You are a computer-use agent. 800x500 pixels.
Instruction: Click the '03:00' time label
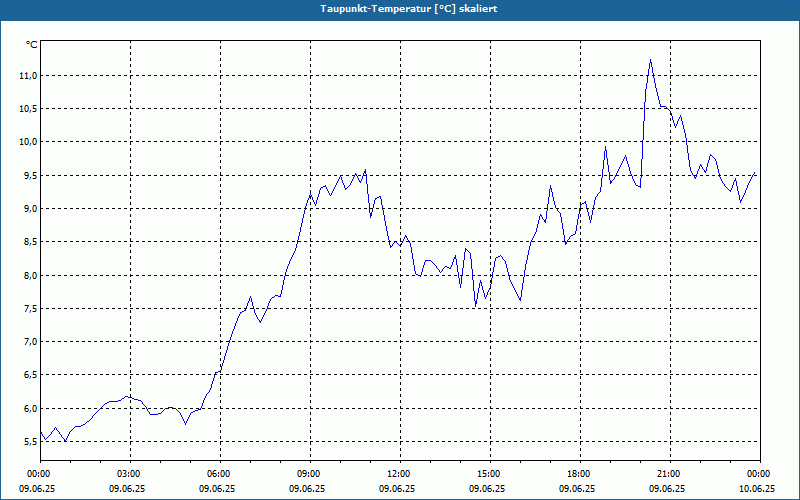tap(131, 474)
